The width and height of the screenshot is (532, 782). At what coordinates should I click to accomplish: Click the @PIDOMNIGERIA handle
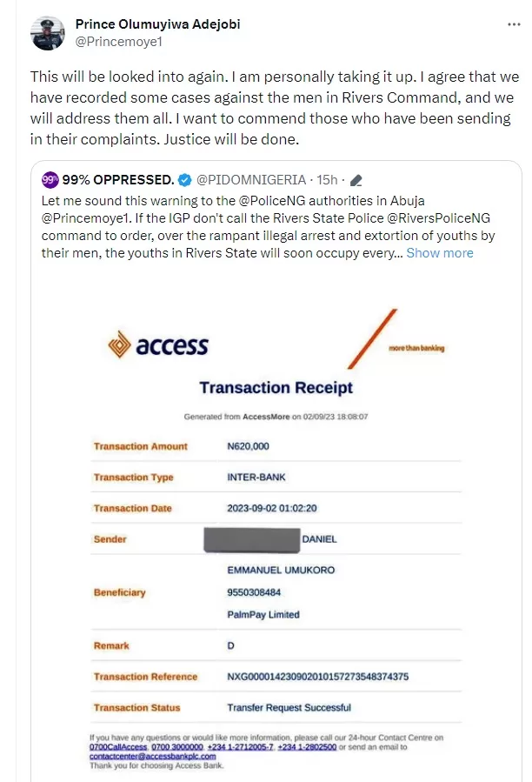coord(251,180)
